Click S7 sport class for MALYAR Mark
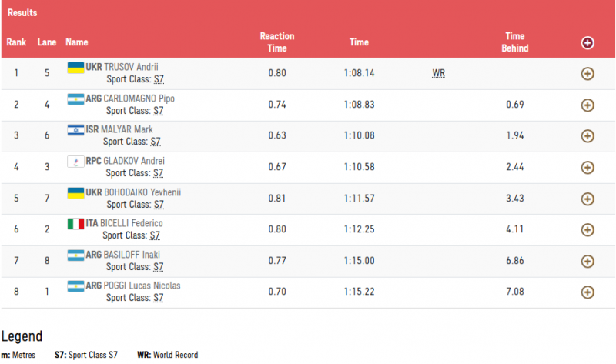This screenshot has height=364, width=616. (x=155, y=142)
